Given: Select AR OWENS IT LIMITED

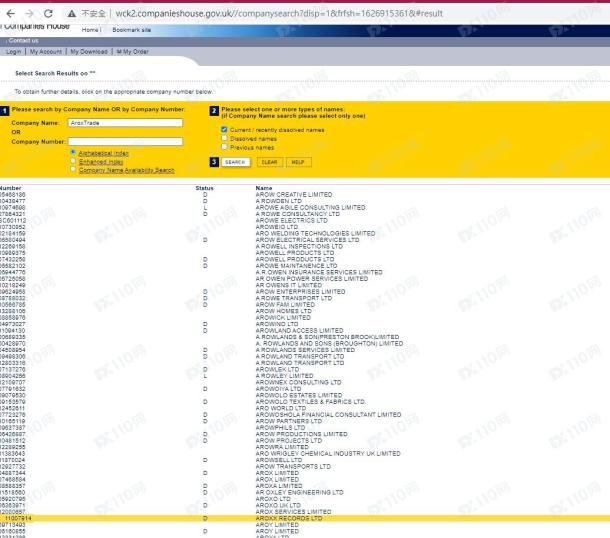Looking at the screenshot, I should click(289, 285).
